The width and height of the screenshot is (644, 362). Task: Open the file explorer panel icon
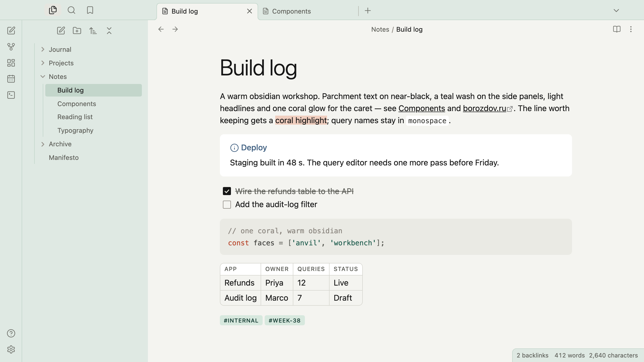pos(53,10)
